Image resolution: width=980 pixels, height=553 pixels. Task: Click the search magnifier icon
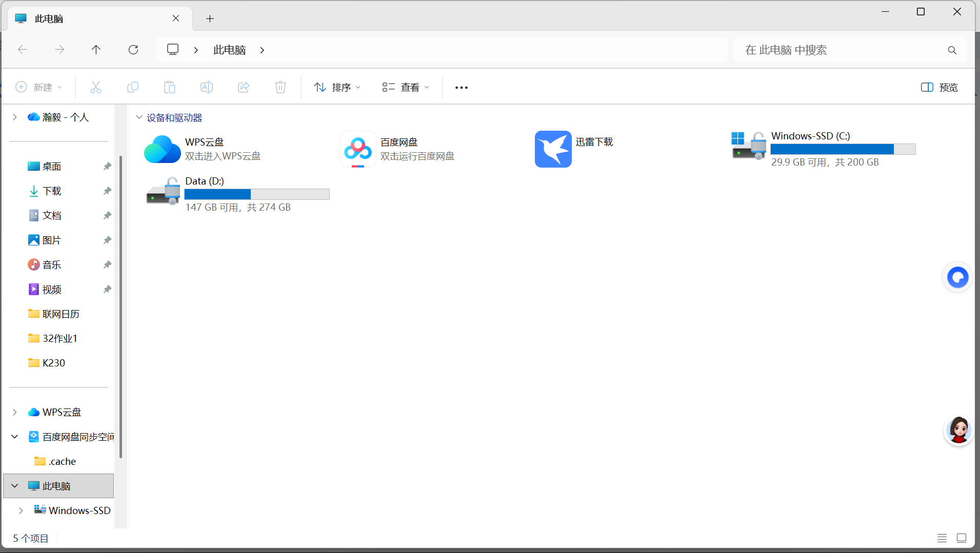(x=952, y=50)
